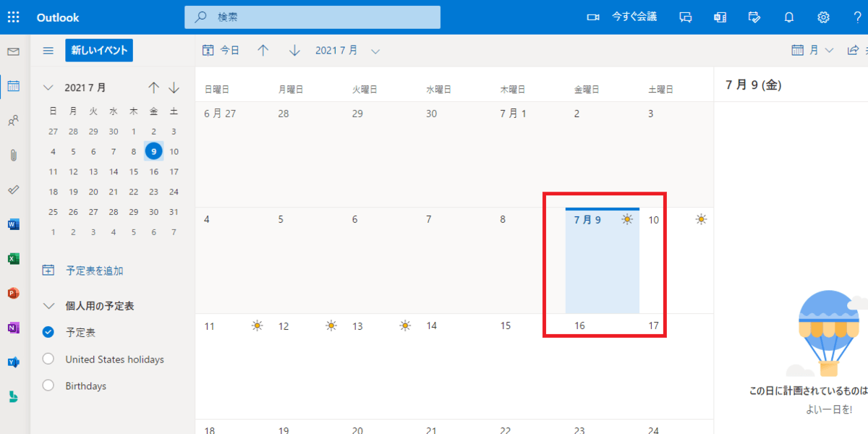Open the 月 view selector dropdown
This screenshot has width=868, height=434.
(814, 51)
